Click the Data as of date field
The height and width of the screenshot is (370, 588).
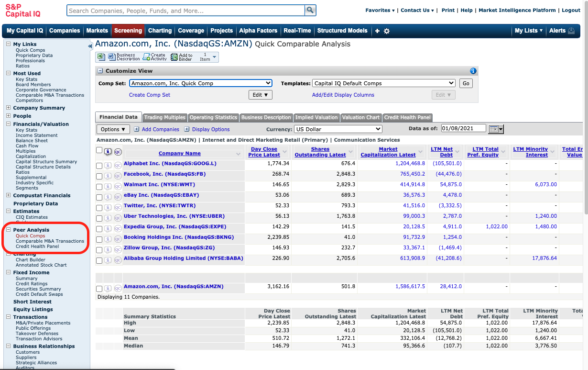pos(463,129)
